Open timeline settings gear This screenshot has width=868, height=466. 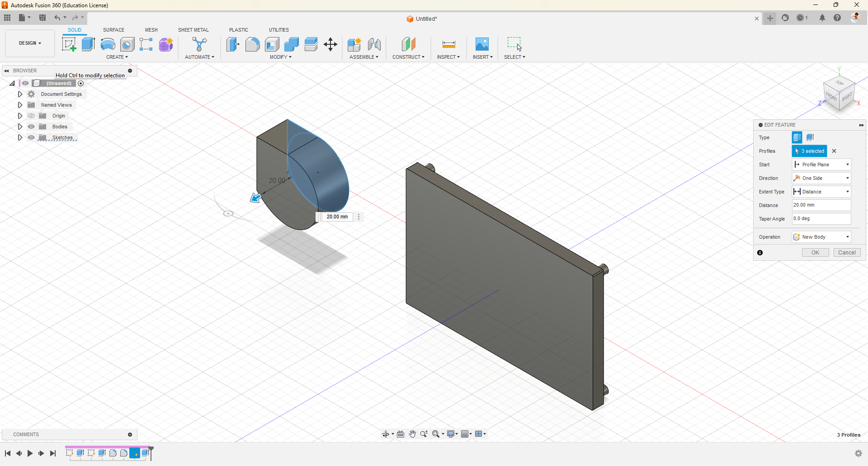pyautogui.click(x=859, y=453)
